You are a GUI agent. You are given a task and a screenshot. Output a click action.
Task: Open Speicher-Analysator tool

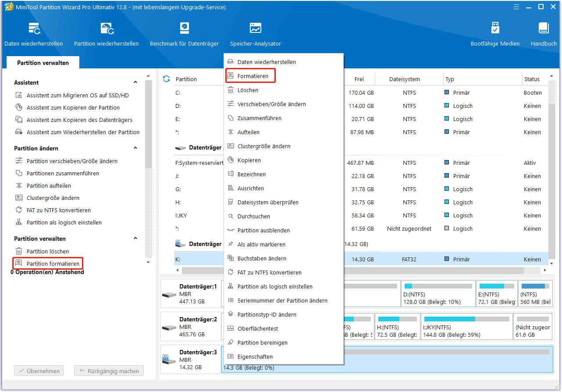pos(256,34)
